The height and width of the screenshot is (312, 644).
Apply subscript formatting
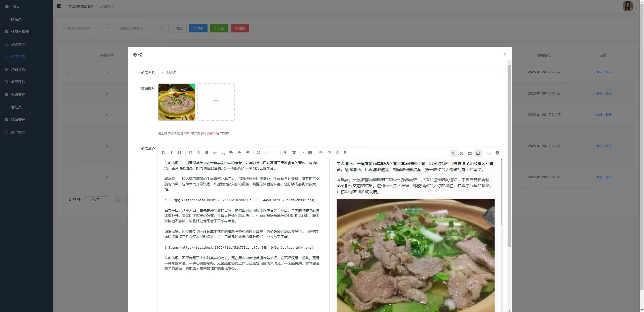pyautogui.click(x=223, y=153)
